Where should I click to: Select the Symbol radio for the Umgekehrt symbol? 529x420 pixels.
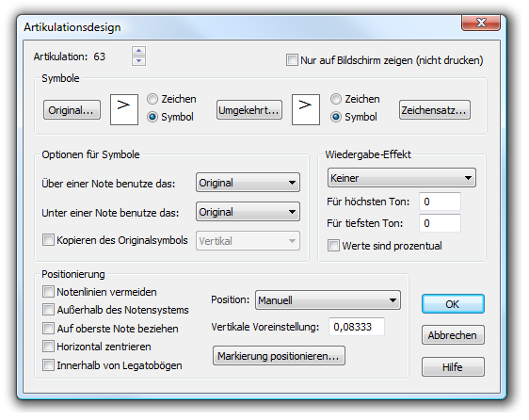tap(336, 117)
